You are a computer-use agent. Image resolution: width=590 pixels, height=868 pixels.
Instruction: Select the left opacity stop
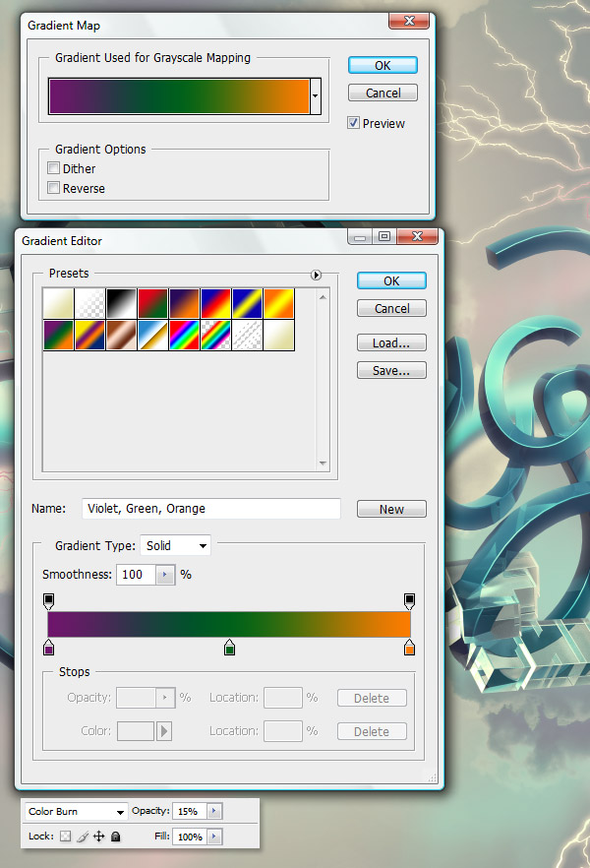(48, 601)
